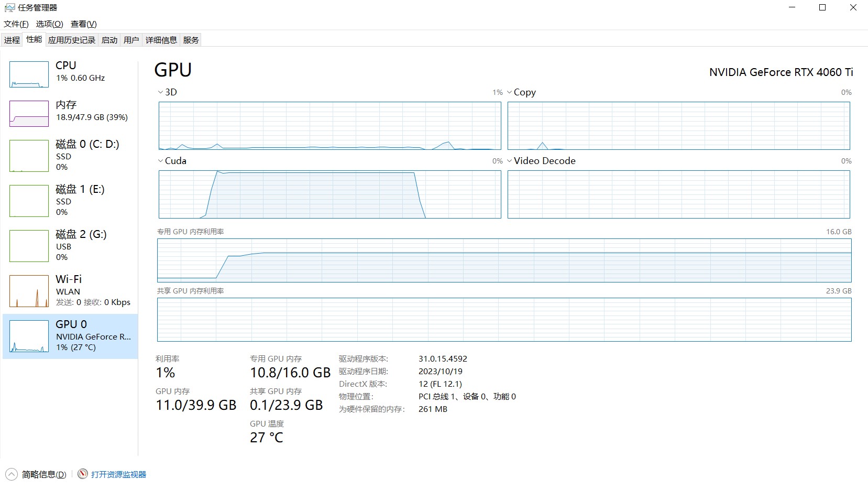Viewport: 868px width, 490px height.
Task: Open the 查看(V) menu
Action: 84,24
